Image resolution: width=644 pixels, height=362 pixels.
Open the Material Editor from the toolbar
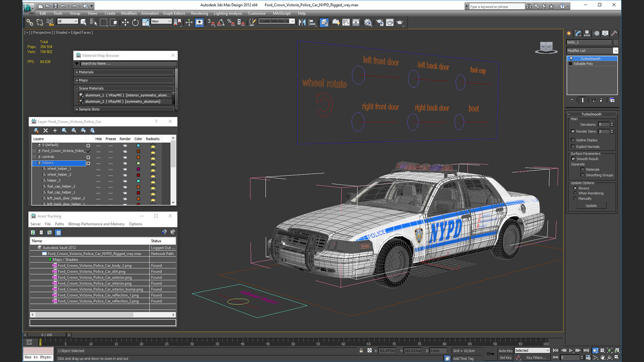368,22
